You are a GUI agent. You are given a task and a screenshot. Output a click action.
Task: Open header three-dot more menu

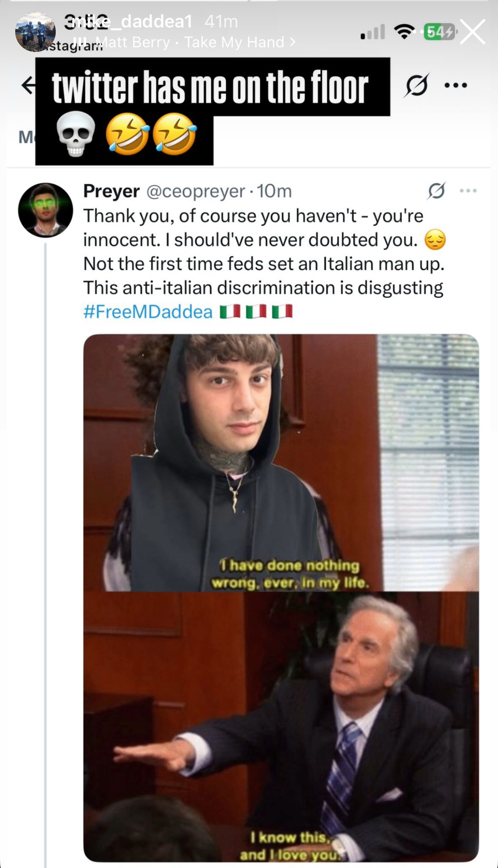[456, 85]
